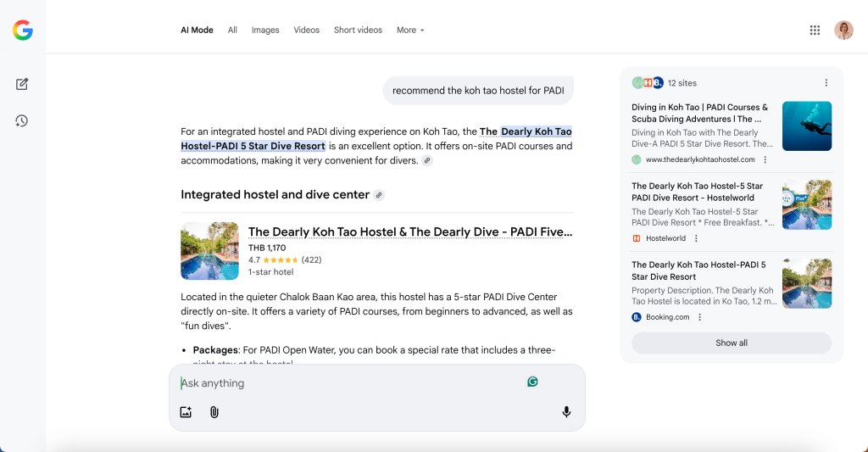Activate voice search microphone
Screen dimensions: 868x452
click(566, 412)
